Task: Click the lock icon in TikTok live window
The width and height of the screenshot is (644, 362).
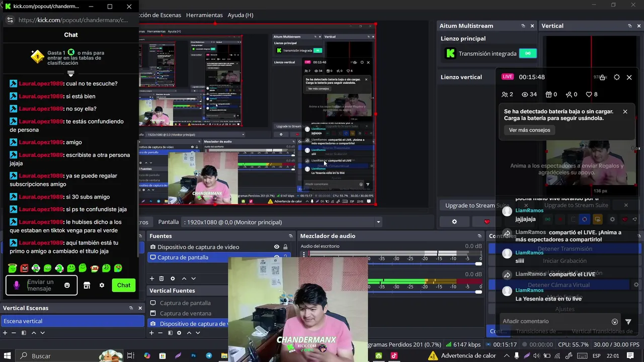Action: [602, 77]
